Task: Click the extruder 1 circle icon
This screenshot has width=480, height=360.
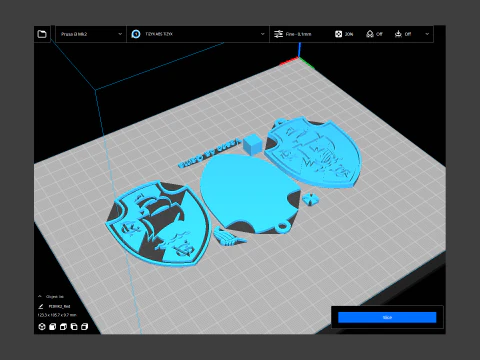Action: coord(136,34)
